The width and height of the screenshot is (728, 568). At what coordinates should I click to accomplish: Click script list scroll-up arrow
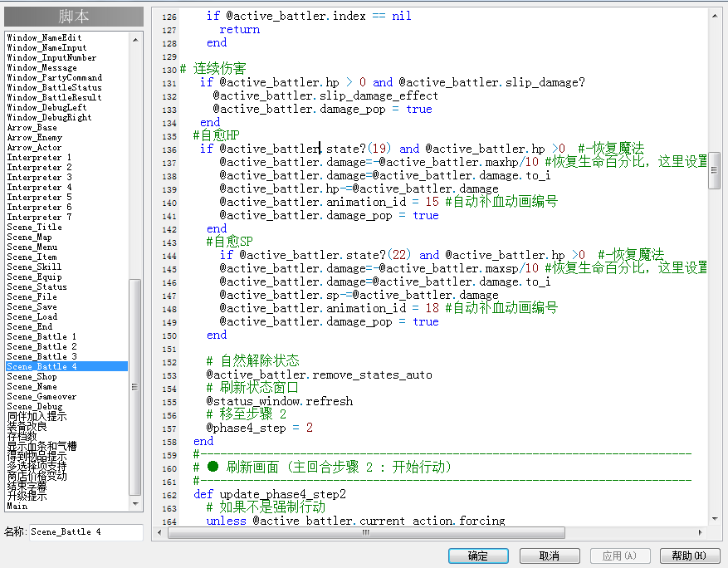135,40
